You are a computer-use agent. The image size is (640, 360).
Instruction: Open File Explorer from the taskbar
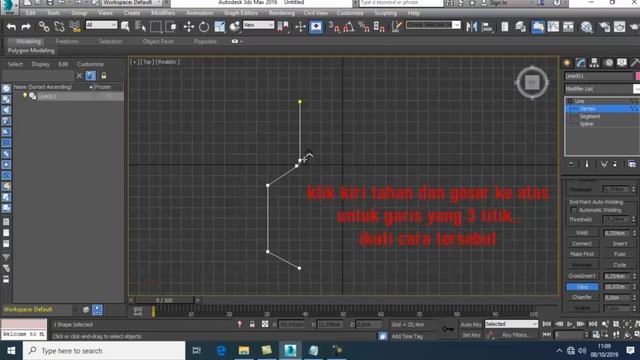click(244, 351)
